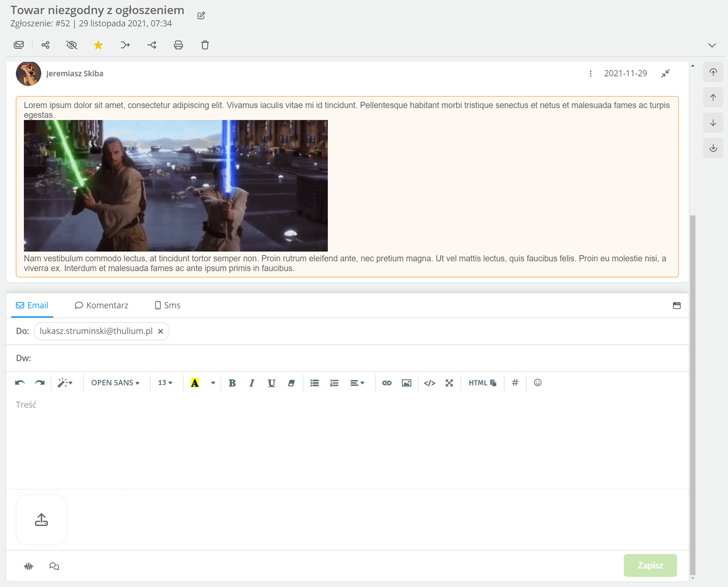This screenshot has height=587, width=728.
Task: Switch to the Komentarz tab
Action: coord(101,305)
